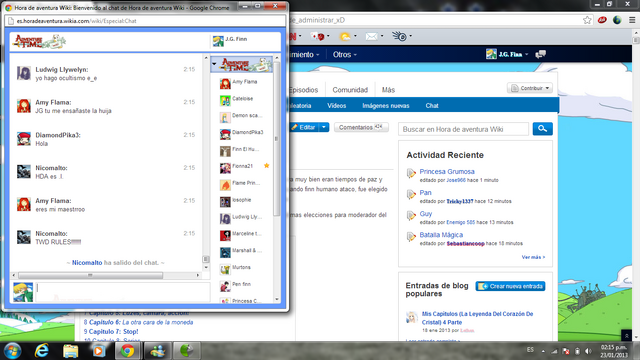
Task: Click the chat messages scroll down arrow
Action: point(206,268)
